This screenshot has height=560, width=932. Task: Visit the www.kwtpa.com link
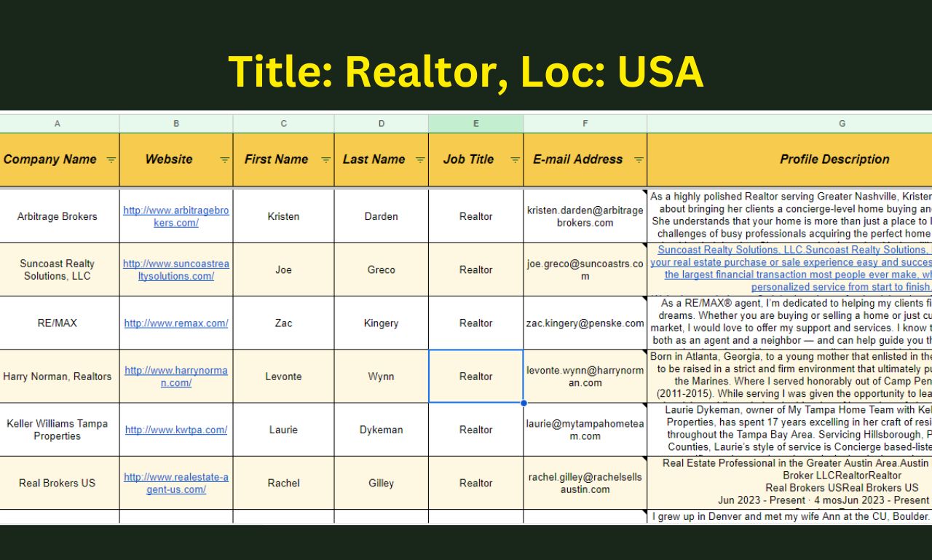click(x=175, y=430)
